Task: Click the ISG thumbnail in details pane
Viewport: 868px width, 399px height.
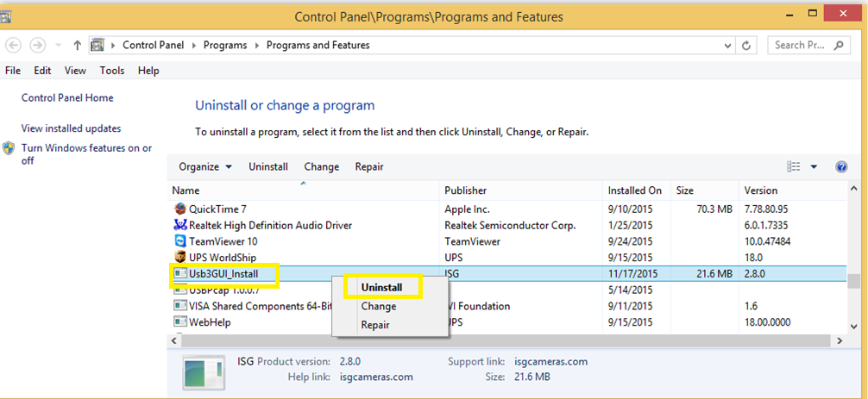Action: pyautogui.click(x=204, y=373)
